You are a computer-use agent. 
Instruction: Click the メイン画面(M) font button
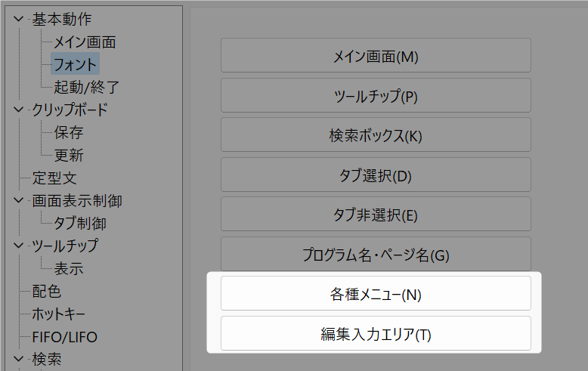(376, 55)
